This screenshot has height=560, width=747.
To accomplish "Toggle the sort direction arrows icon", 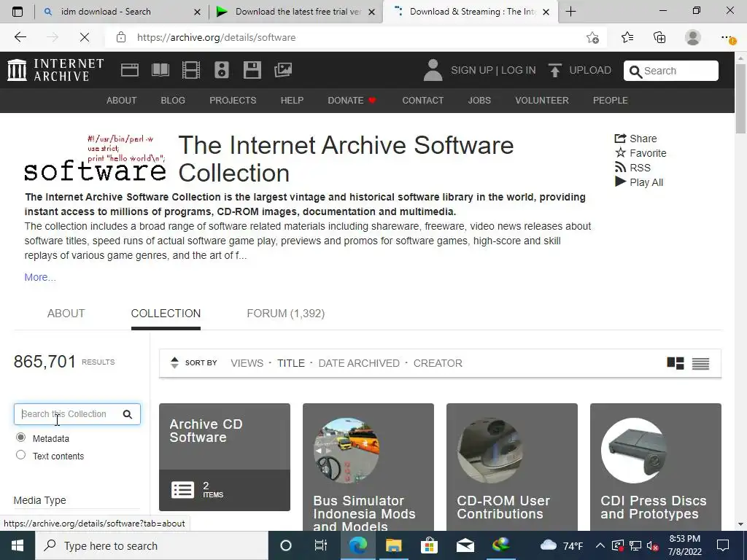I will pyautogui.click(x=174, y=363).
